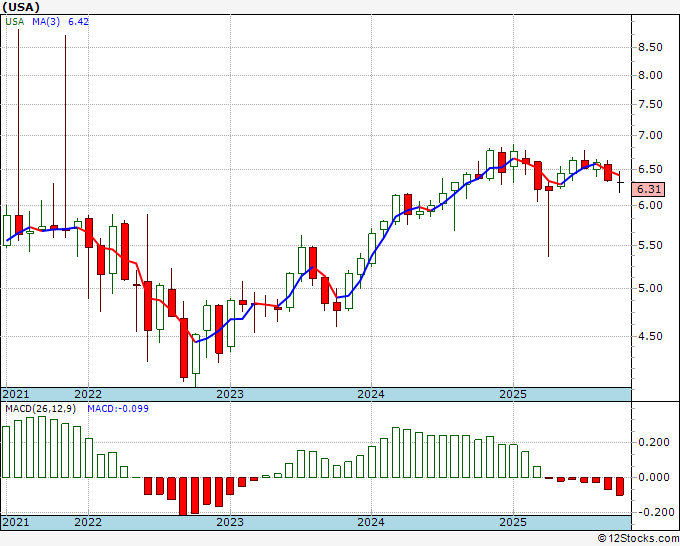
Task: Click the 7.50 price axis label
Action: pos(651,105)
